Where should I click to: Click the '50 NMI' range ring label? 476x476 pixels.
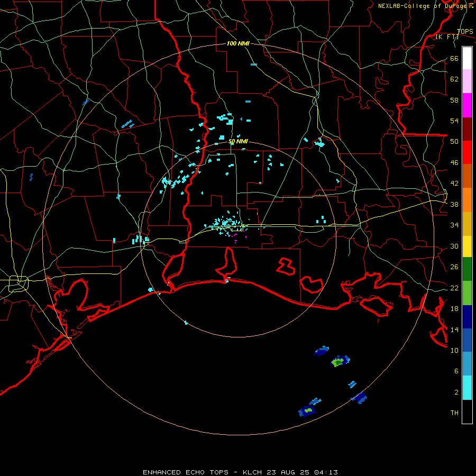tap(238, 141)
